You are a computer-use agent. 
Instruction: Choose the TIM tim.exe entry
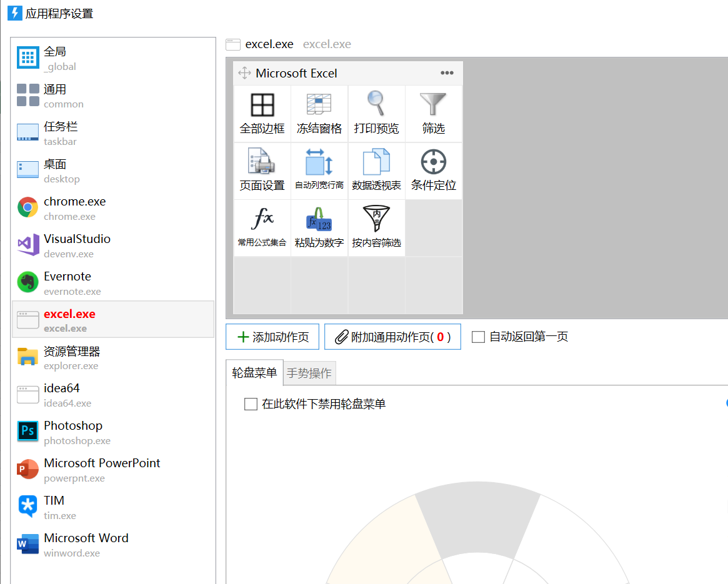[x=113, y=507]
